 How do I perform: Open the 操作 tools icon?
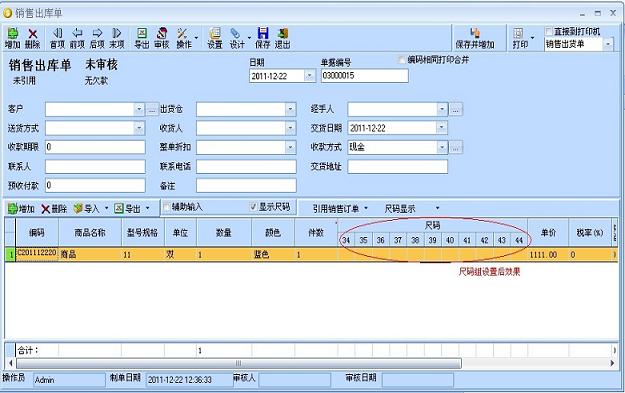(x=183, y=38)
